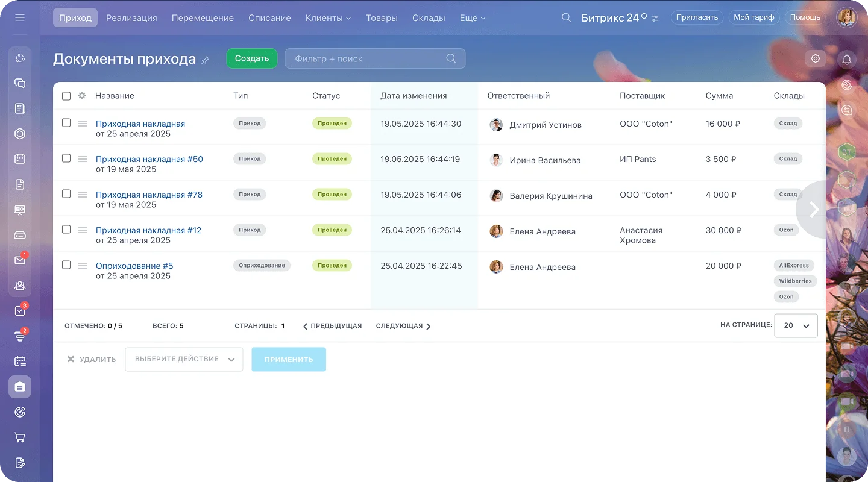Change items per page via 'На странице' dropdown
The height and width of the screenshot is (482, 868).
796,325
